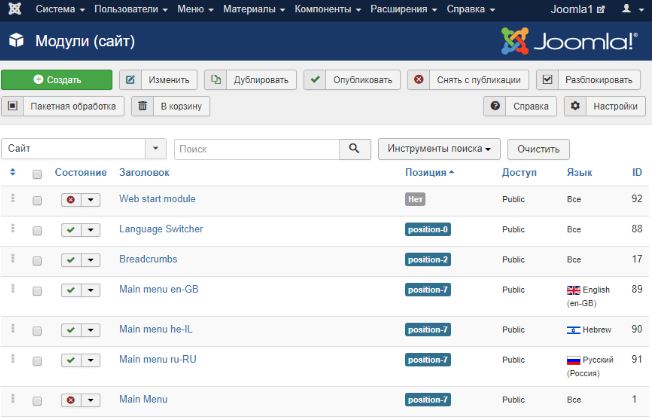Click the duplicate icon beside Дублировать

(x=216, y=79)
